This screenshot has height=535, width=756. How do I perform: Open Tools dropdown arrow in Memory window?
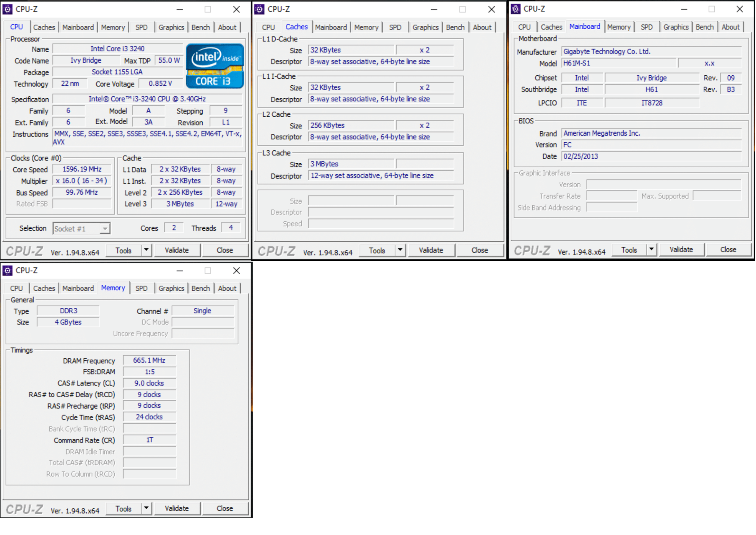[x=147, y=508]
